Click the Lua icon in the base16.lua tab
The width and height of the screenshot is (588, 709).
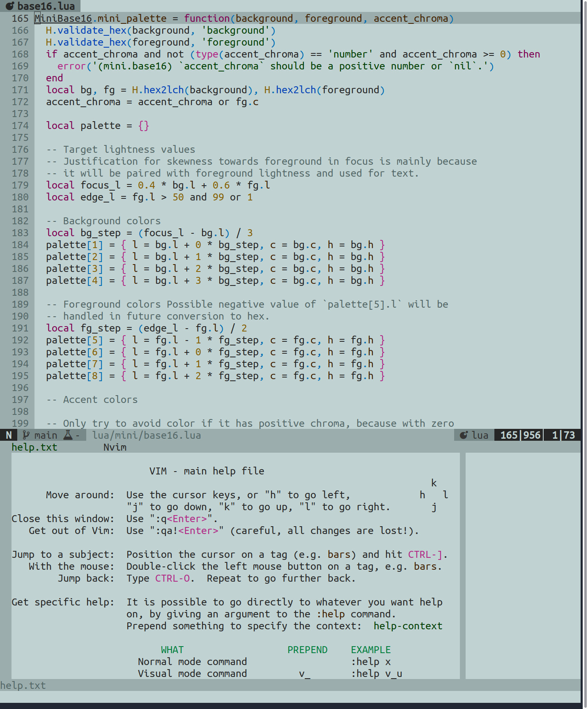(x=9, y=6)
